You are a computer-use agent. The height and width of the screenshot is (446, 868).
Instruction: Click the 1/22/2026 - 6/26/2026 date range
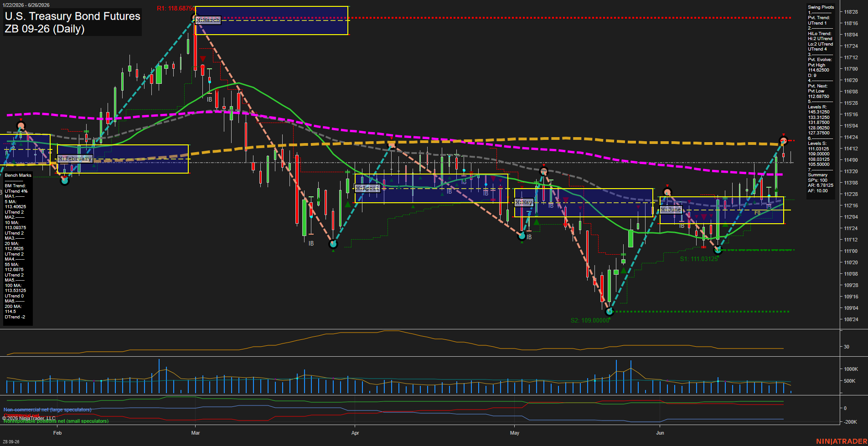pos(26,5)
